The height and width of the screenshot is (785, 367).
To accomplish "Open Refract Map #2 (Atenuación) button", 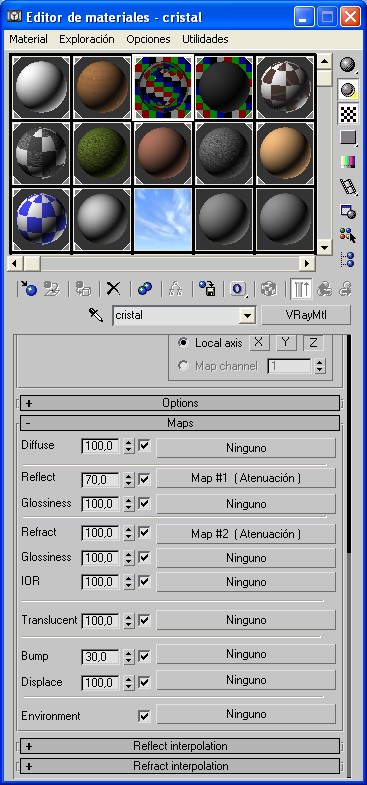I will coord(246,534).
